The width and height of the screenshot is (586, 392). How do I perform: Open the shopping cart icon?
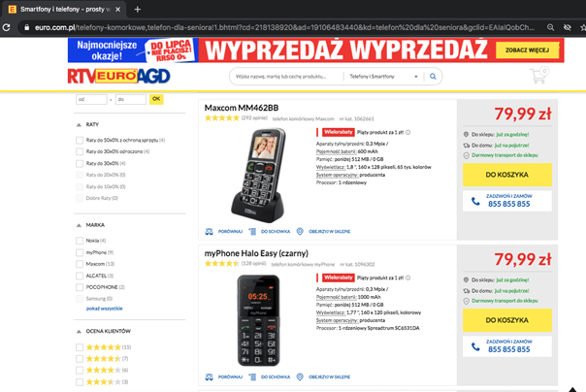pos(538,76)
